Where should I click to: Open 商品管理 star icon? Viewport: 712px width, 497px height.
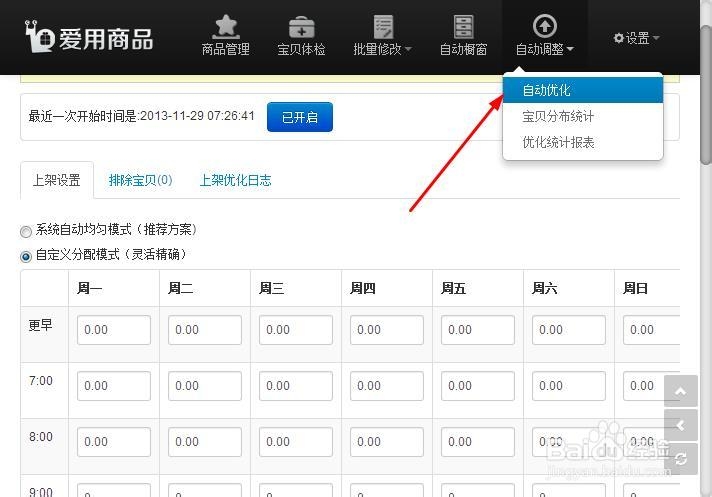[226, 26]
